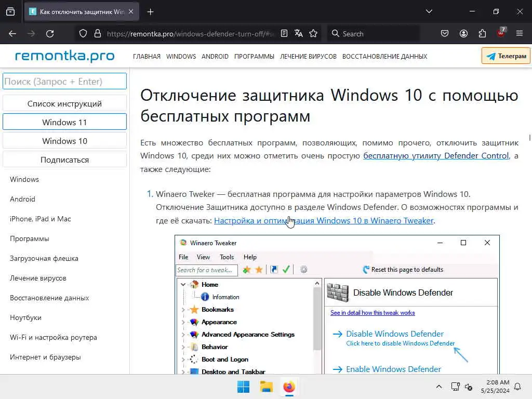The height and width of the screenshot is (399, 532).
Task: Open ПРОГРАММЫ navigation item
Action: tap(254, 56)
